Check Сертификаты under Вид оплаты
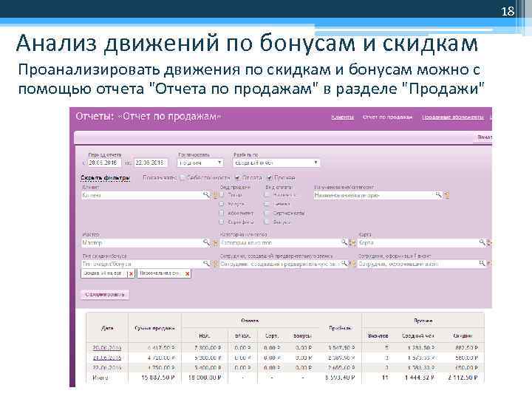 tap(267, 213)
